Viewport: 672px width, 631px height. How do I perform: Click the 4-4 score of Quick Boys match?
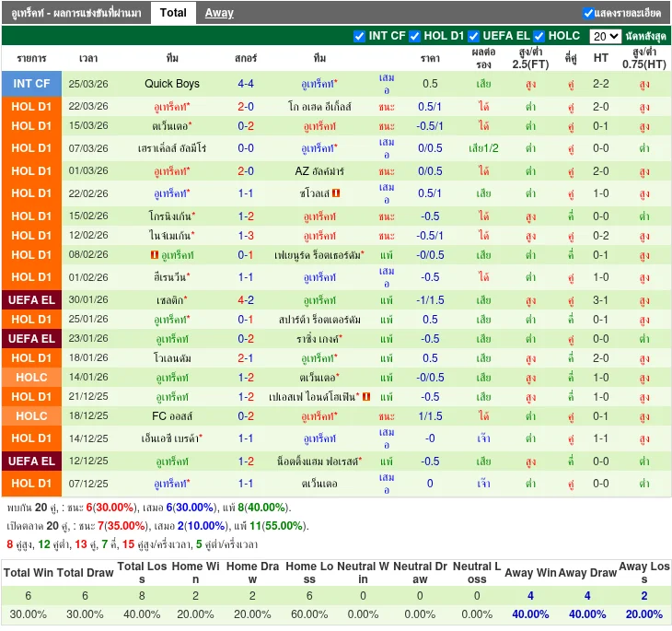246,84
